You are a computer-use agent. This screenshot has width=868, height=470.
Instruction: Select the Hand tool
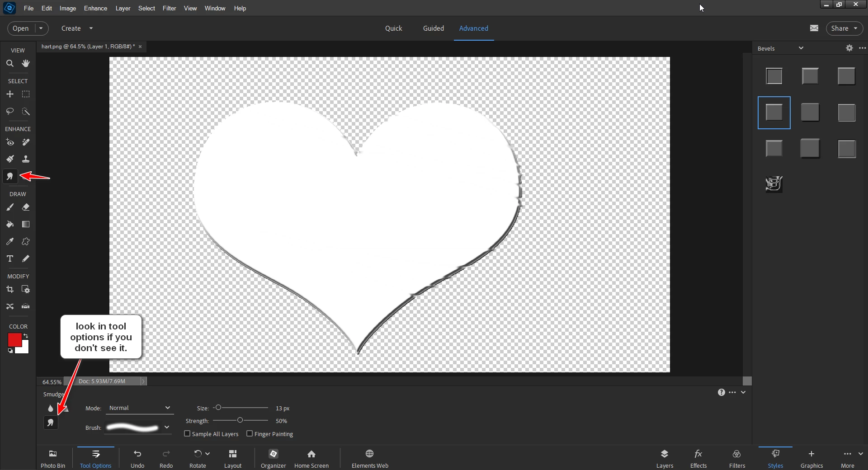[26, 64]
